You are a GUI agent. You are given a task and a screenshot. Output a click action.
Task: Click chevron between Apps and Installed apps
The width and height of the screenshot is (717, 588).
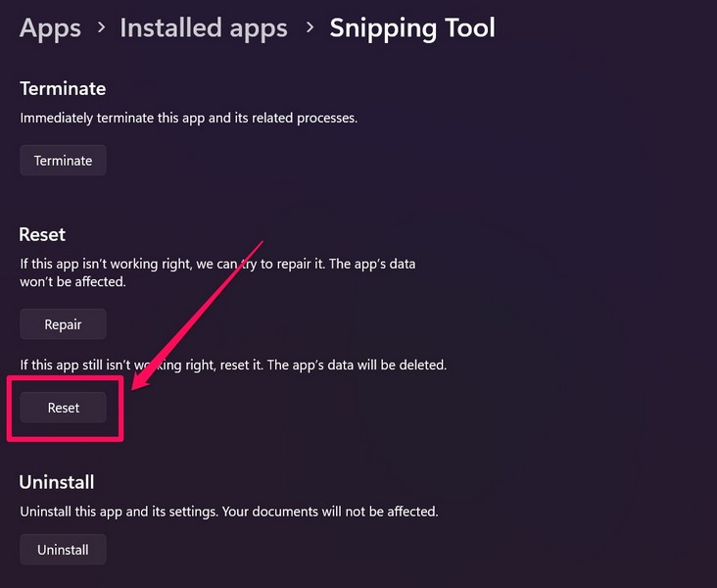click(x=101, y=28)
